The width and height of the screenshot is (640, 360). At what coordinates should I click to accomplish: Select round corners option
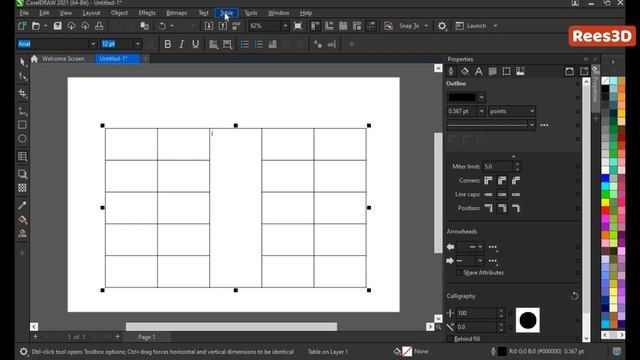pos(502,180)
